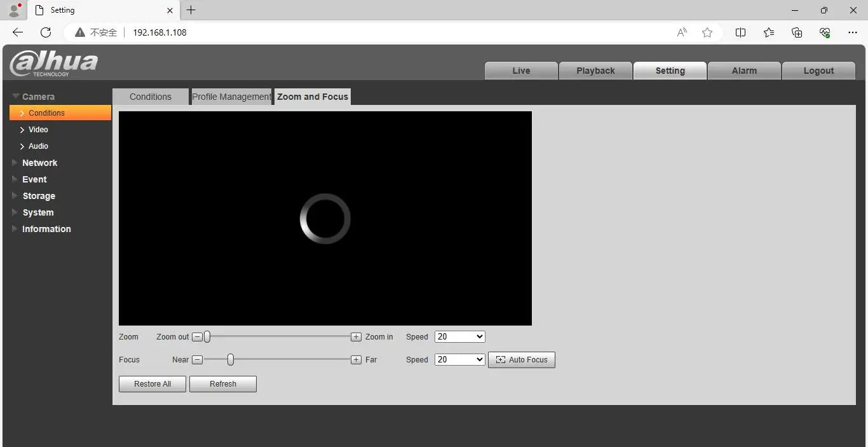Open the Alarm tab
The image size is (868, 447).
(744, 71)
